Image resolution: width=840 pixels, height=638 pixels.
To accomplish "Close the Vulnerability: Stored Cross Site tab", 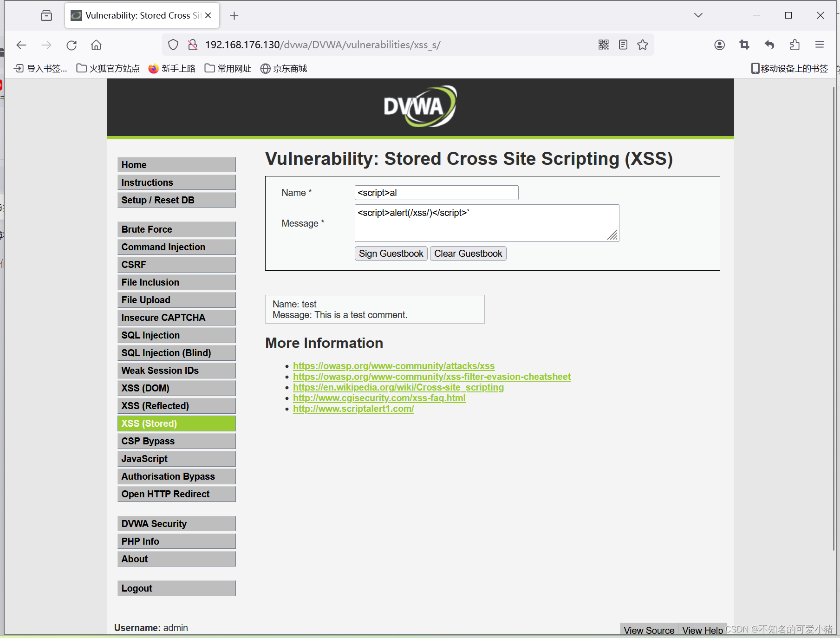I will pyautogui.click(x=208, y=15).
